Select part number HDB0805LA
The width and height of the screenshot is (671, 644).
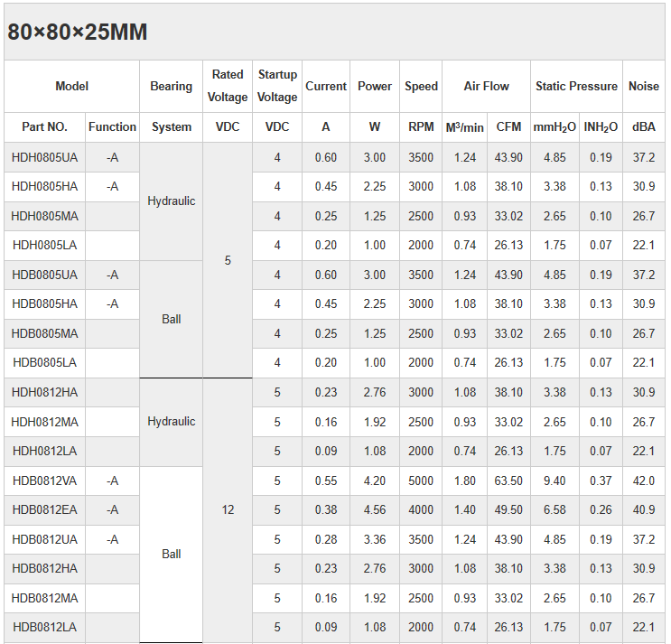click(x=45, y=362)
